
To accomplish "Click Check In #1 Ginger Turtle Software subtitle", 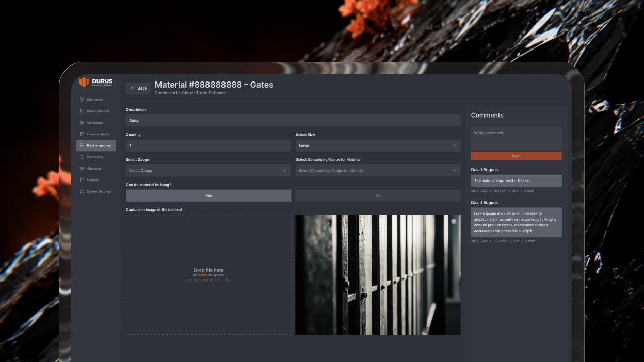I will tap(190, 93).
